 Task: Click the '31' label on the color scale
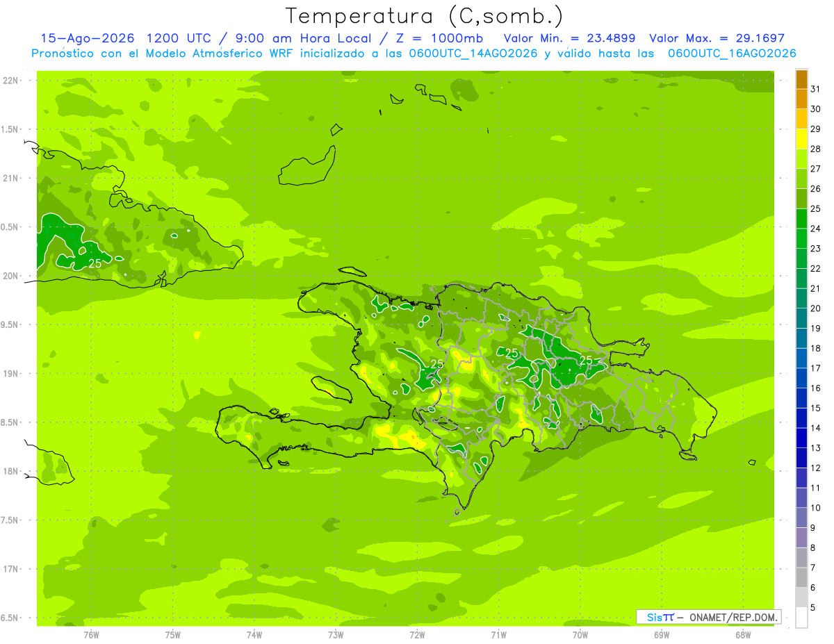click(x=816, y=89)
